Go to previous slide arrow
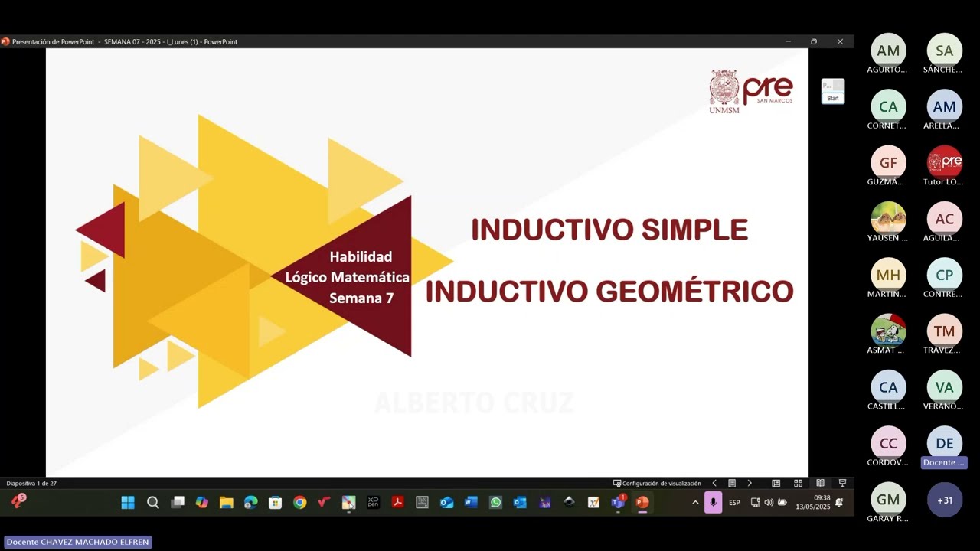 [714, 483]
